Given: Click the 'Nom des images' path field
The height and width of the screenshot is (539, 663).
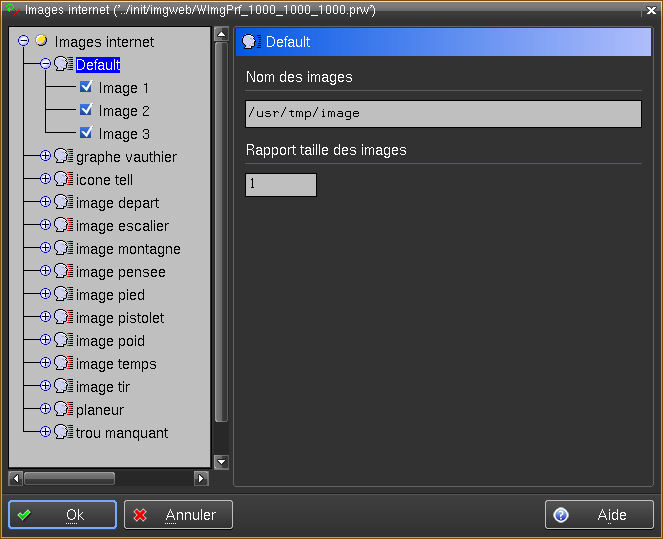Looking at the screenshot, I should (442, 113).
